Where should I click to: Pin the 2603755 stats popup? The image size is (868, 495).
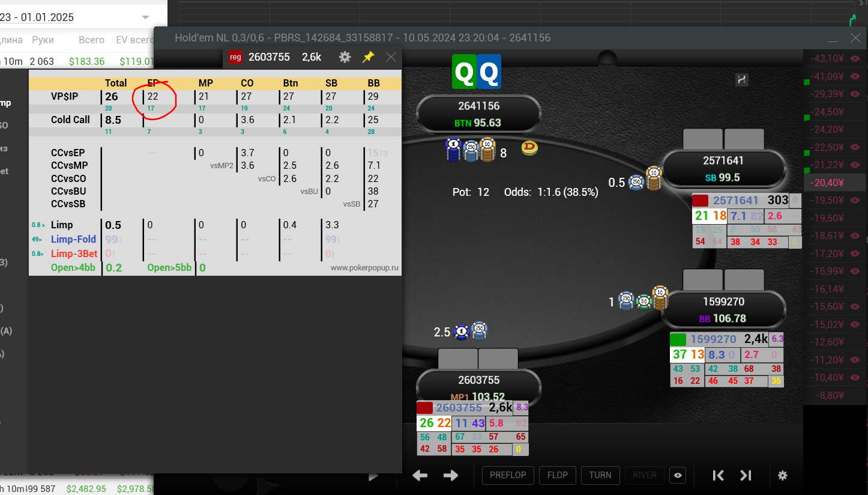point(368,57)
